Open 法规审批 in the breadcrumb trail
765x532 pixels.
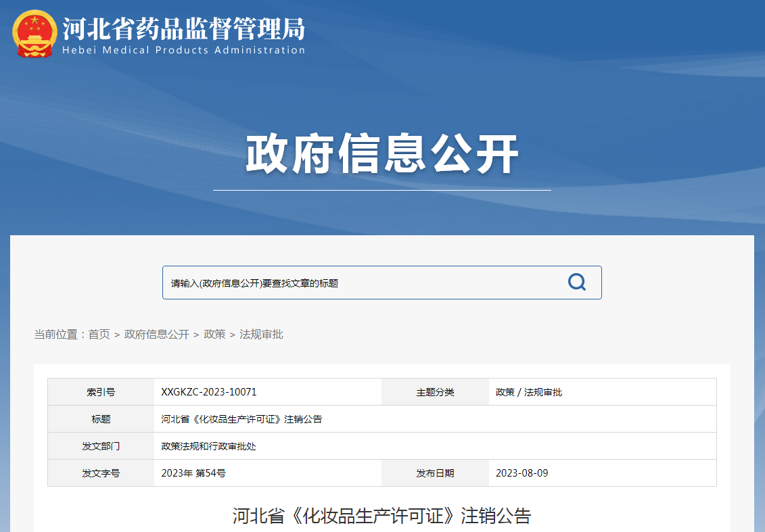[x=261, y=335]
